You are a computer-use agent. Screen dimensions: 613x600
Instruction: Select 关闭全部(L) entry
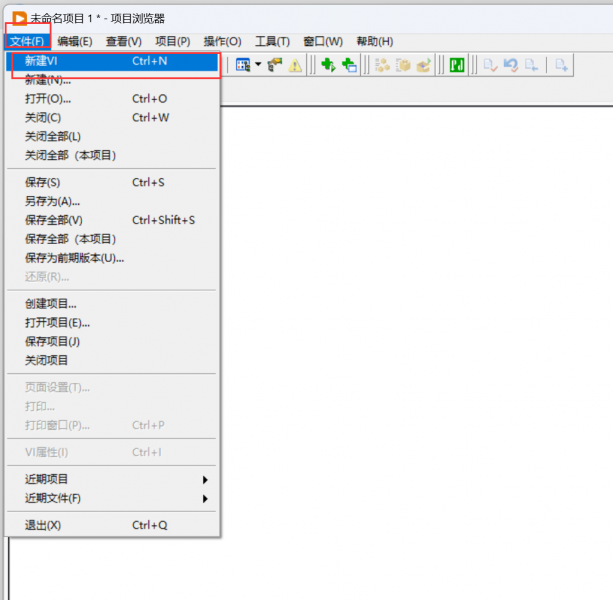112,136
